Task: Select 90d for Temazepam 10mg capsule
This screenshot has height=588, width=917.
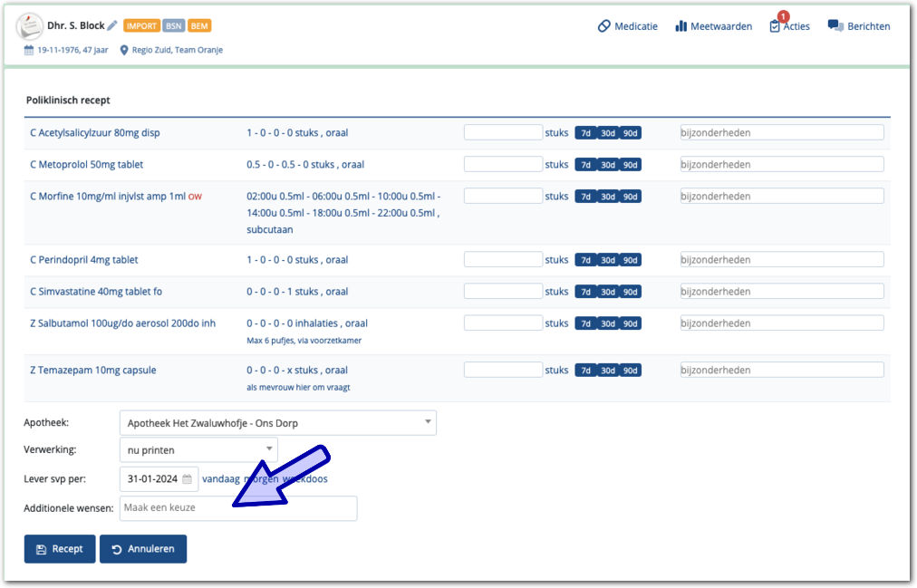Action: pyautogui.click(x=631, y=371)
